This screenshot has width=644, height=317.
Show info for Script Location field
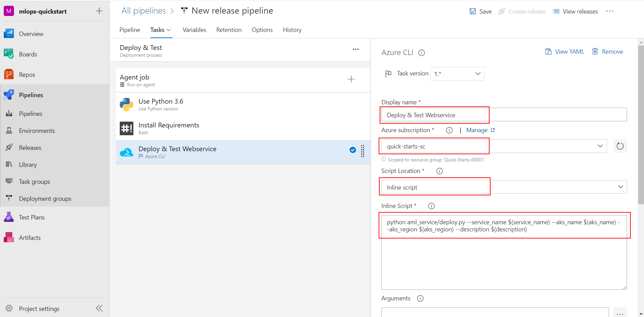click(440, 171)
